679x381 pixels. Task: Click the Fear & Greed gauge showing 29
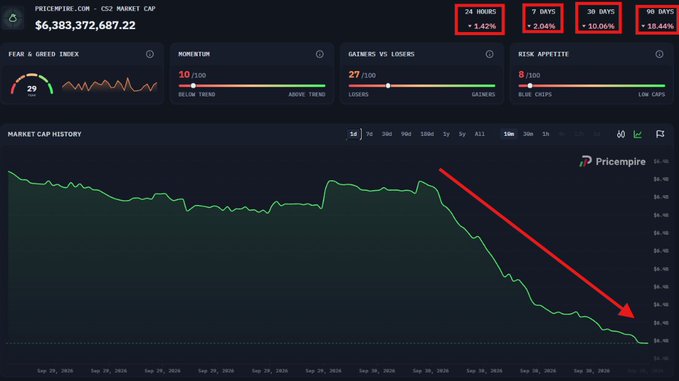pyautogui.click(x=32, y=85)
